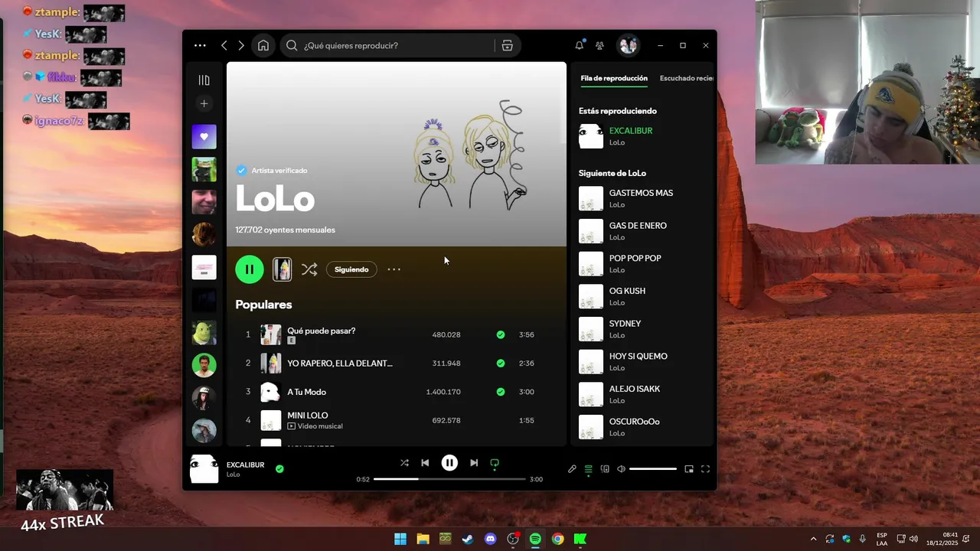Toggle shuffle for LoLo artist page
This screenshot has width=980, height=551.
tap(309, 269)
